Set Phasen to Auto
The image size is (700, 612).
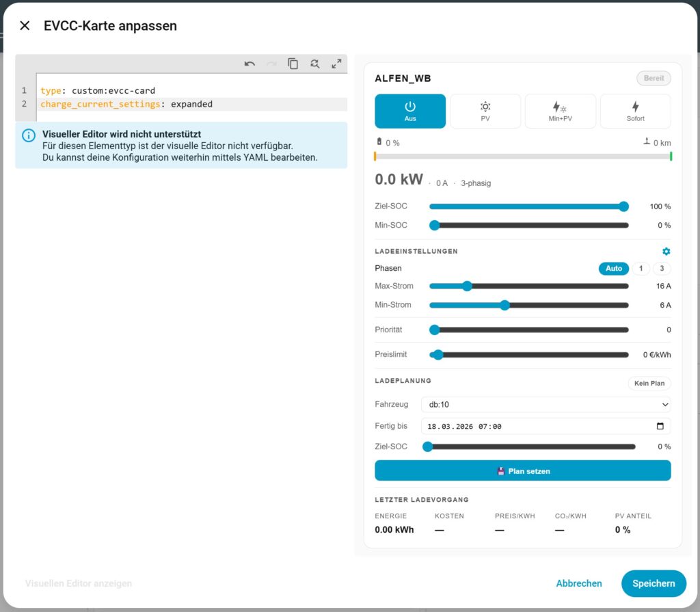click(614, 269)
